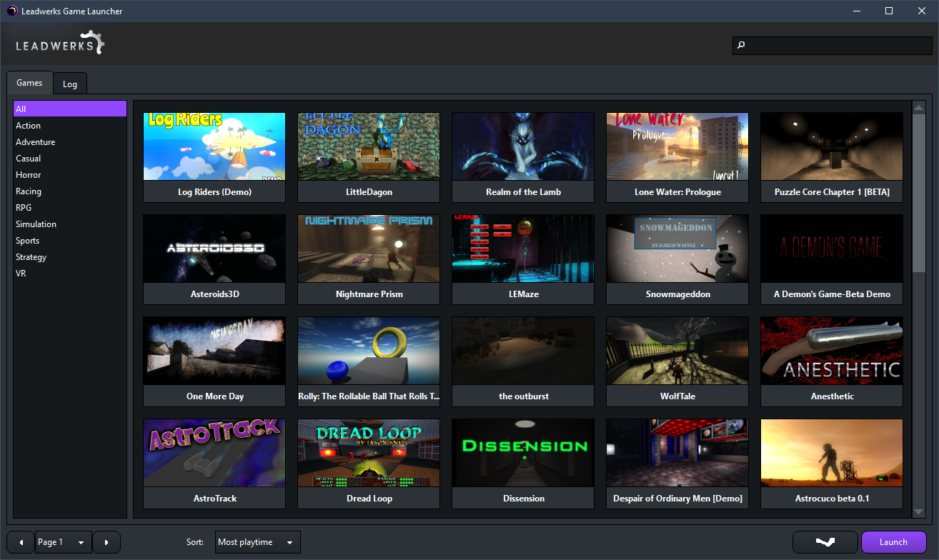Viewport: 939px width, 560px height.
Task: Select the Games tab
Action: [x=30, y=83]
